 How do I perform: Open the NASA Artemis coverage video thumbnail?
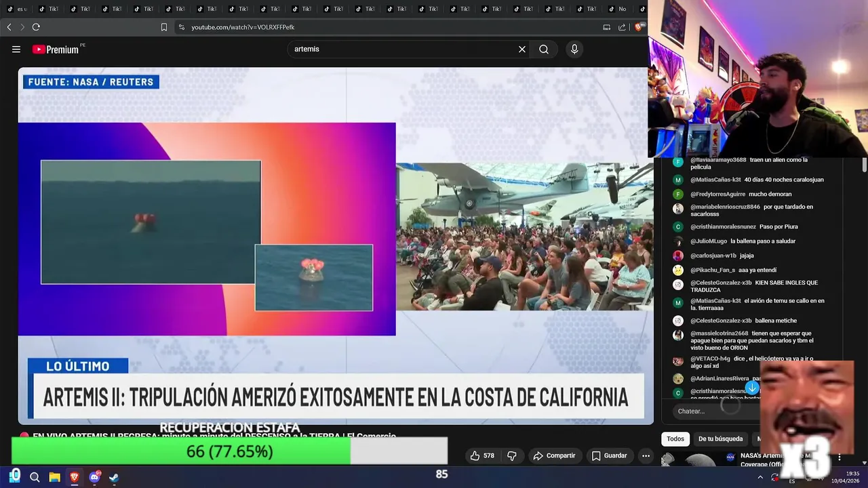(692, 461)
